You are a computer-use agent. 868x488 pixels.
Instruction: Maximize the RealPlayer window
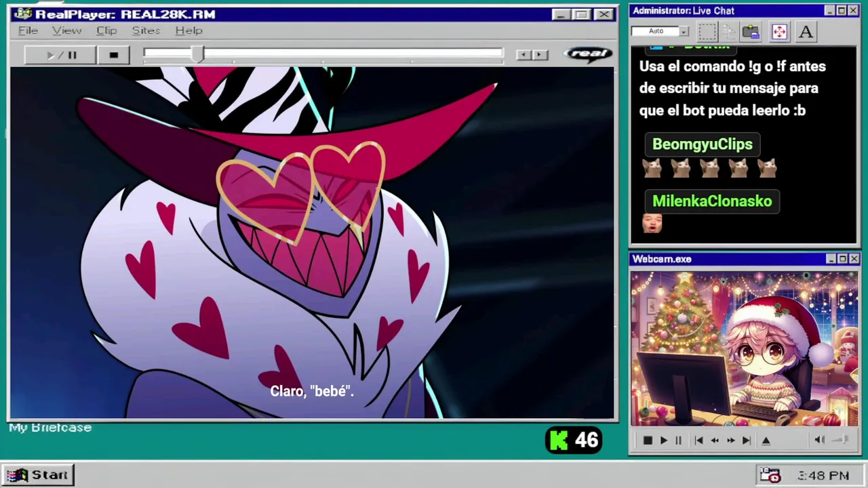coord(582,14)
